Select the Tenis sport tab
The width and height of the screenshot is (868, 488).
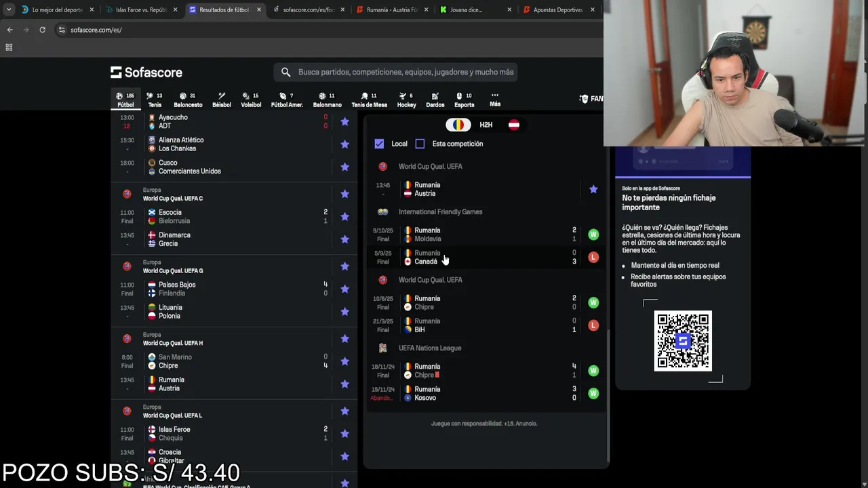(x=155, y=100)
